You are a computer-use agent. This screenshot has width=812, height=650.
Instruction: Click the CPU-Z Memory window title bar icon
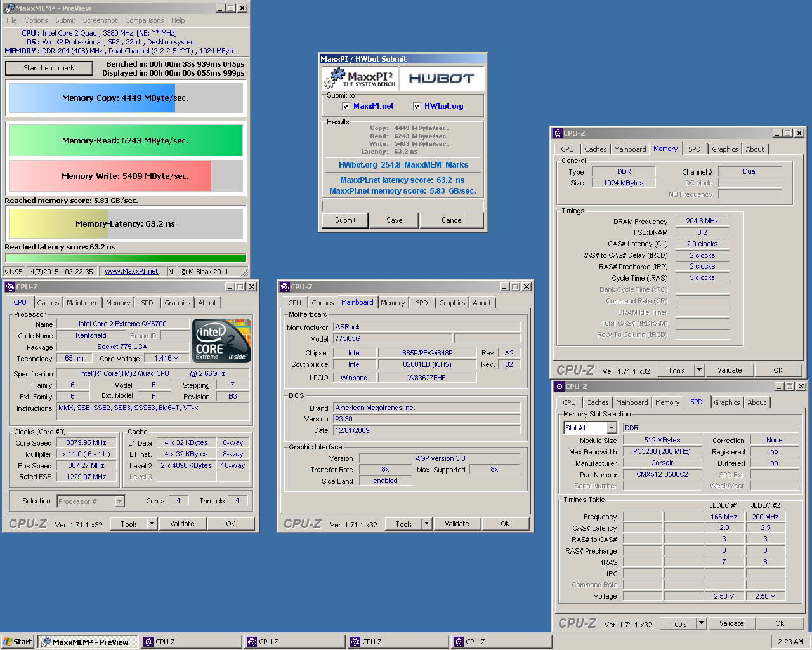[x=558, y=133]
